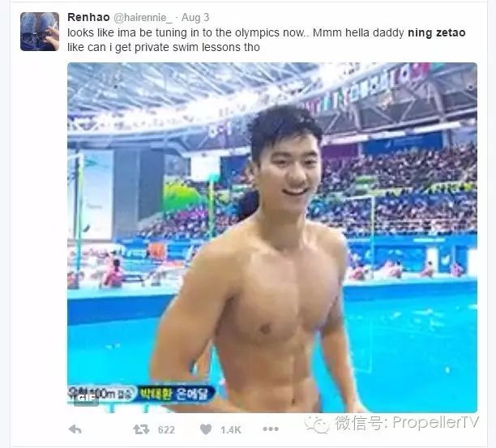Visit the @hairennie_ handle profile

143,18
